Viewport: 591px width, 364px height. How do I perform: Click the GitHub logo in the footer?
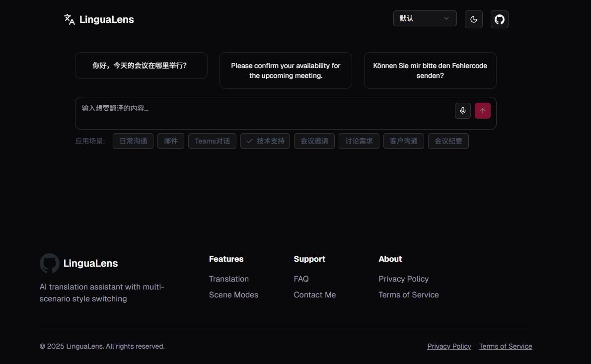tap(49, 263)
